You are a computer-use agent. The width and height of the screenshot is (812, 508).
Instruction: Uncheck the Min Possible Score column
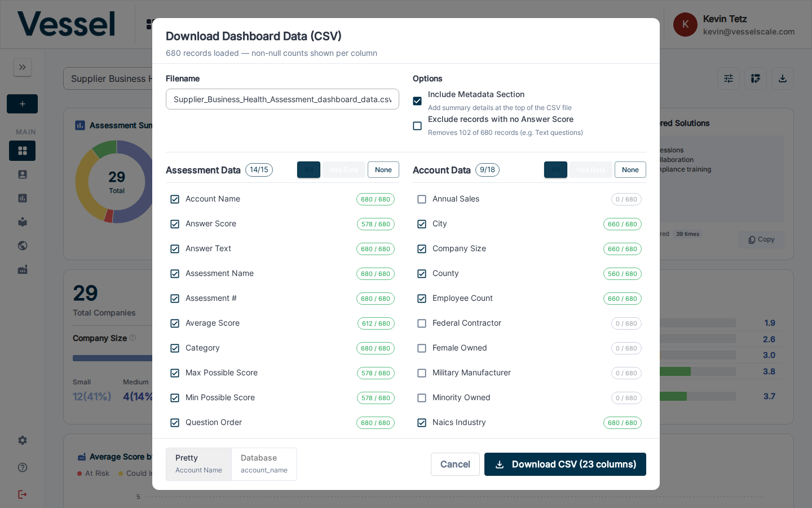pyautogui.click(x=175, y=398)
